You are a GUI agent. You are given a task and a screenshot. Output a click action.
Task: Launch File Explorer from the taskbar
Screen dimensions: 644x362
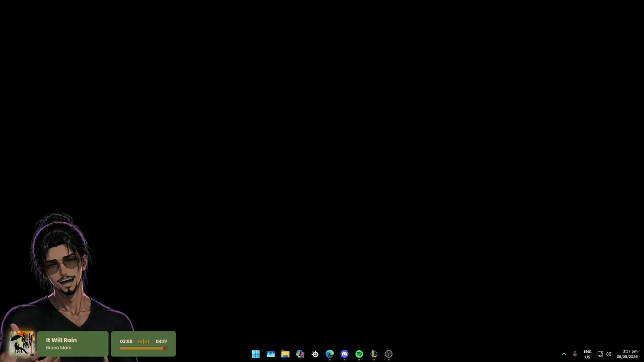point(285,354)
